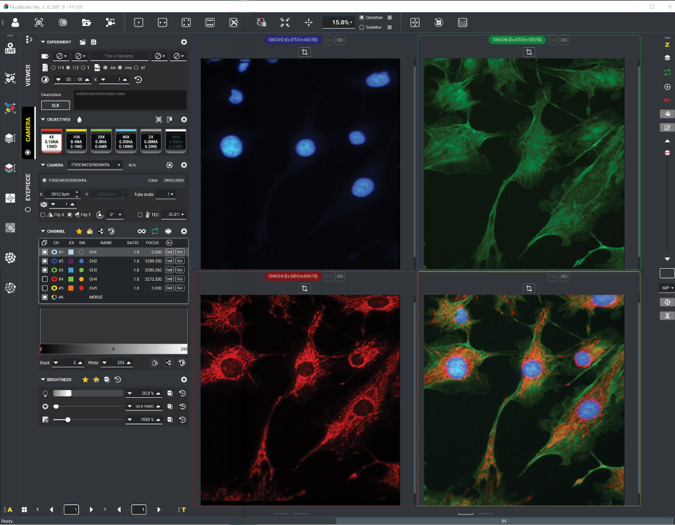Click the crop icon above red channel image
The width and height of the screenshot is (675, 525).
pos(305,289)
